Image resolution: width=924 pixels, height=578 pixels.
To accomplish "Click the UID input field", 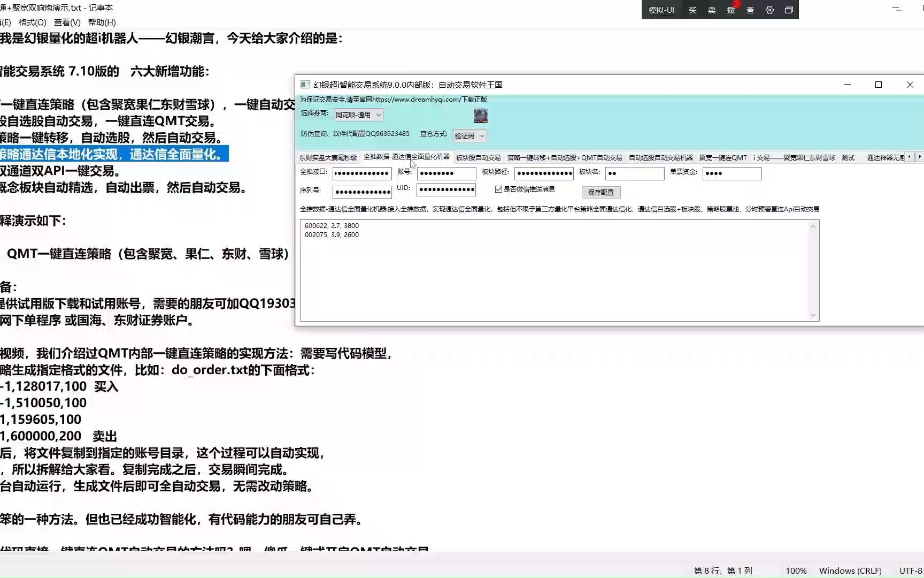I will [x=446, y=189].
